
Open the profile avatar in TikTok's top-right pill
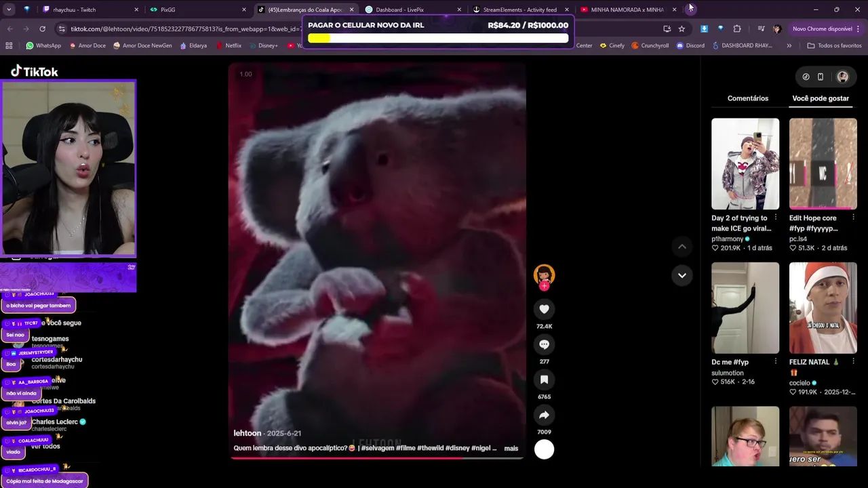(842, 77)
